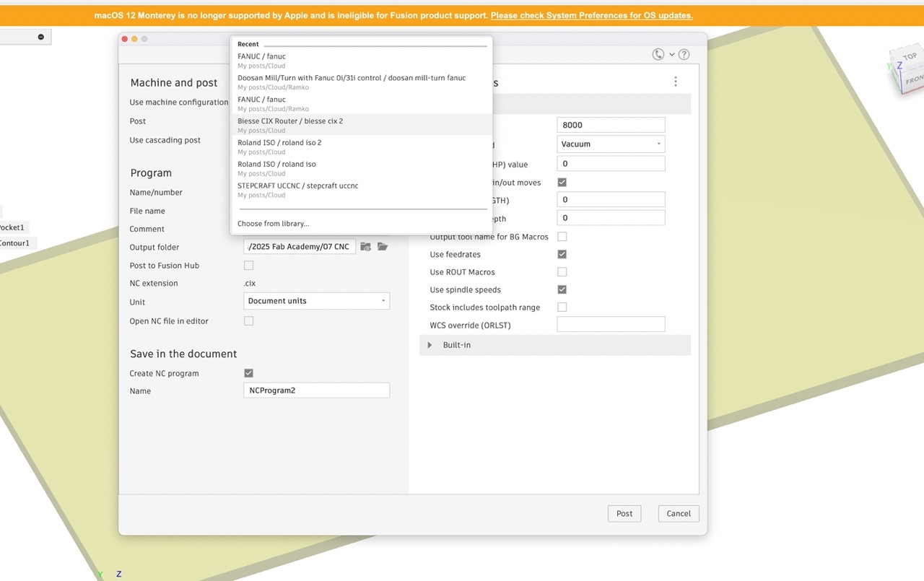Select Roland ISO / roland iso 2

(x=361, y=147)
